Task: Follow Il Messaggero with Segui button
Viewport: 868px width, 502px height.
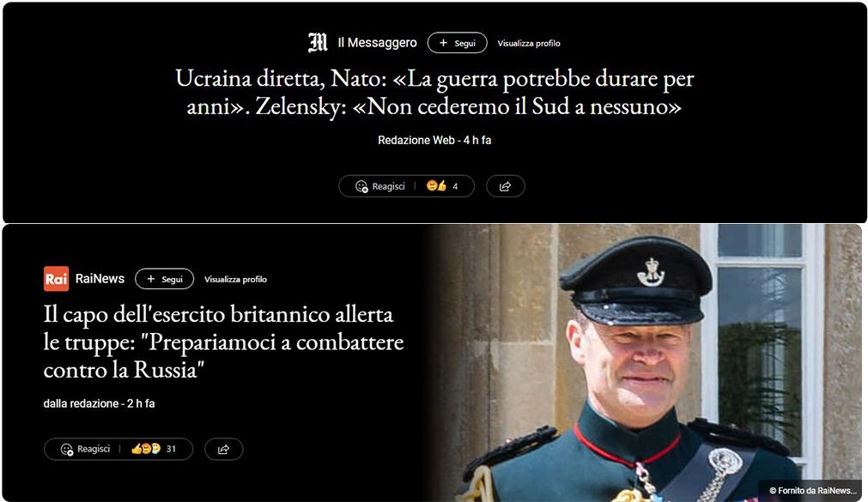Action: (x=458, y=43)
